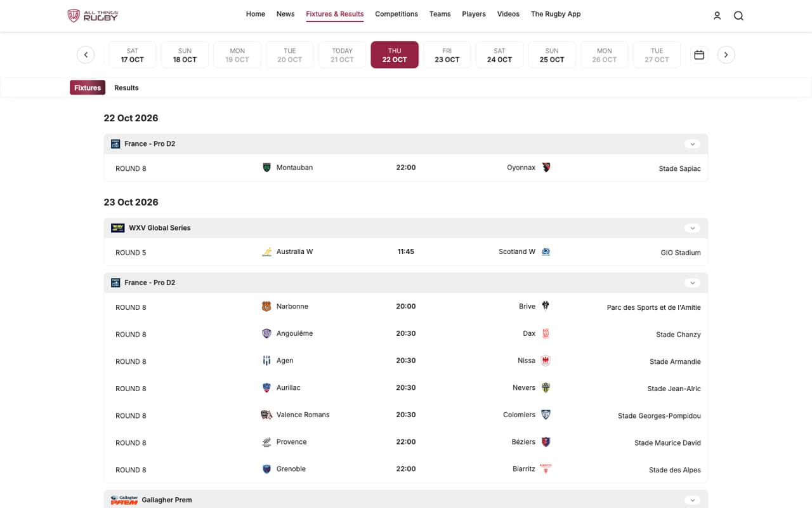Open the All Things Rugby home logo
The width and height of the screenshot is (812, 508).
[93, 15]
